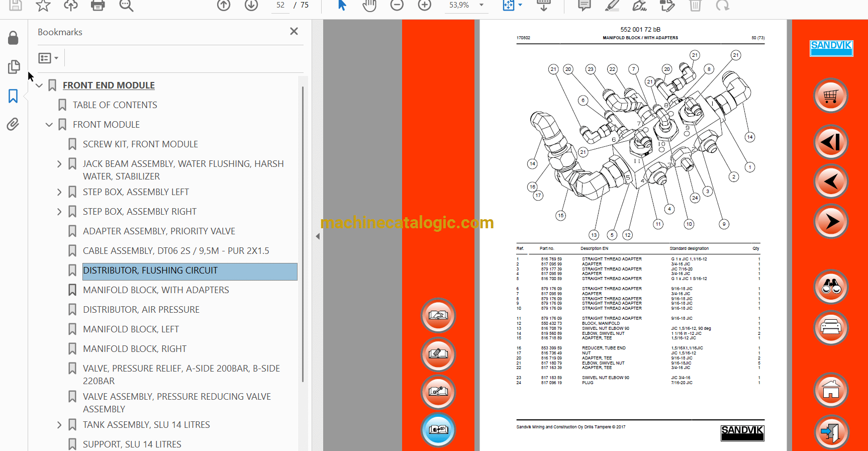Image resolution: width=868 pixels, height=451 pixels.
Task: Click the zoom percentage field
Action: pos(459,5)
